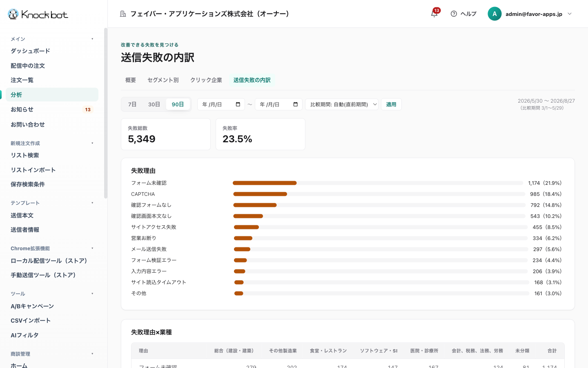Viewport: 588px width, 368px height.
Task: Open 配信中の注文 in sidebar
Action: (x=52, y=66)
